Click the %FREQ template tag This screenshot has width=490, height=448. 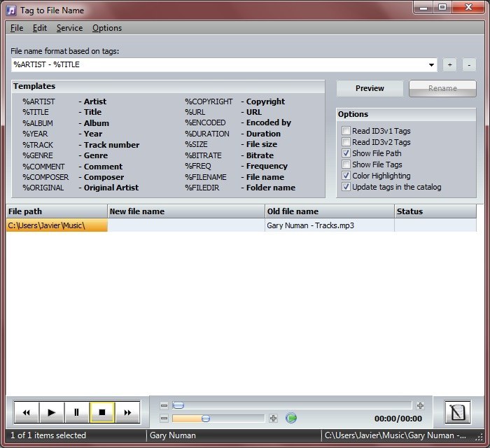(x=198, y=166)
